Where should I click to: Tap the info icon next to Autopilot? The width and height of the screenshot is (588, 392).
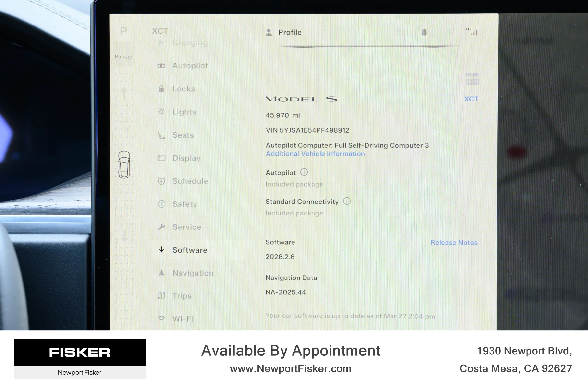(304, 172)
